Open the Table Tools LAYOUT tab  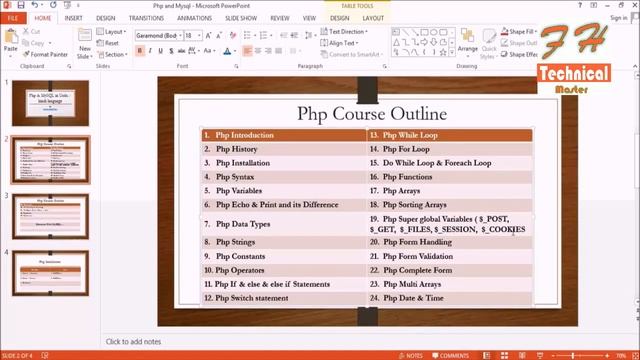(x=373, y=18)
